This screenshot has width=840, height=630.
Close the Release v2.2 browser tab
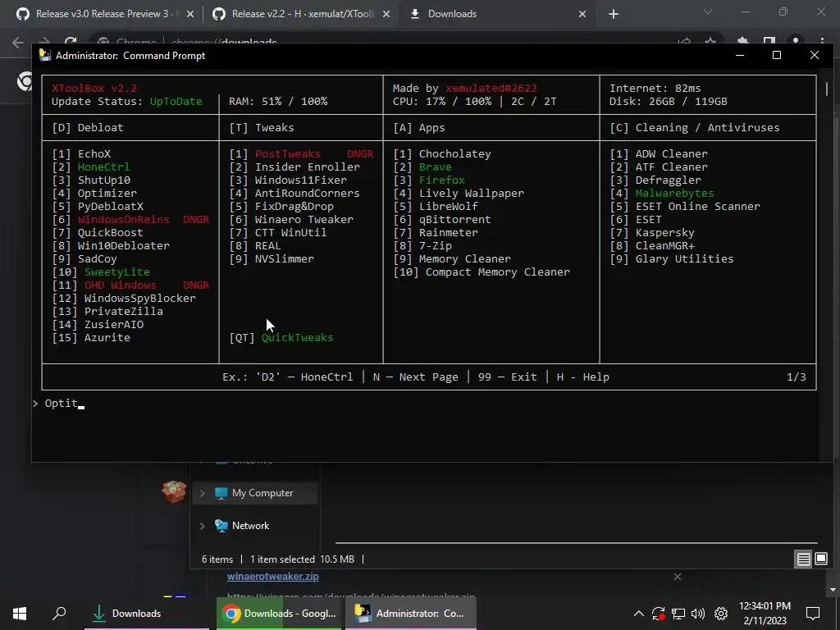pos(386,15)
